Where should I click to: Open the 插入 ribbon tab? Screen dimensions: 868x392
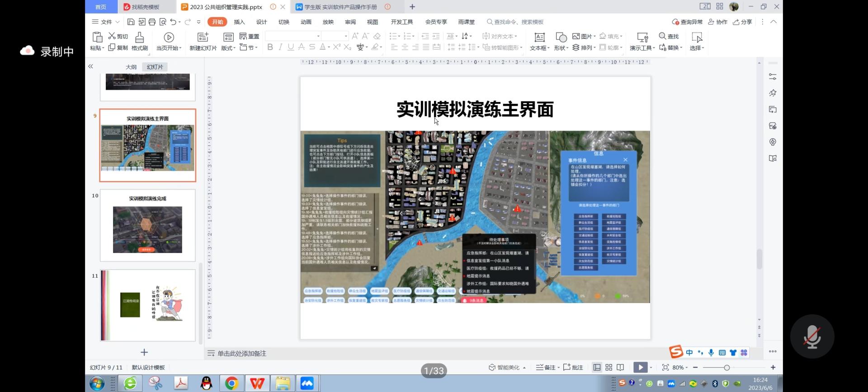239,22
